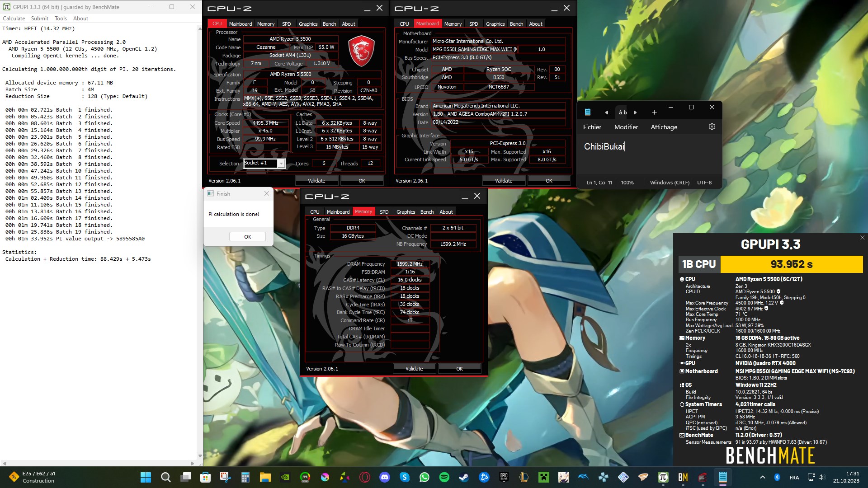Screen dimensions: 868x488
Task: Click Validate in CPU-Z Memory window
Action: [414, 368]
